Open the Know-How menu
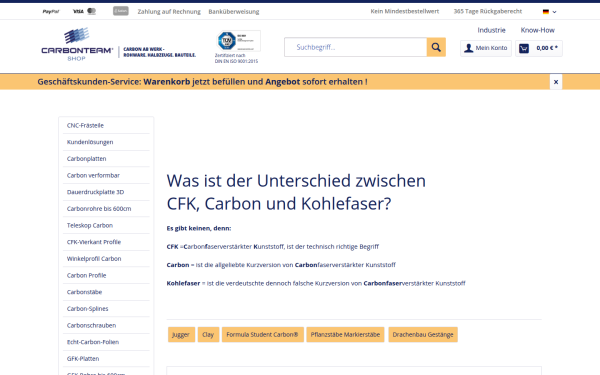This screenshot has width=600, height=375. click(x=537, y=30)
